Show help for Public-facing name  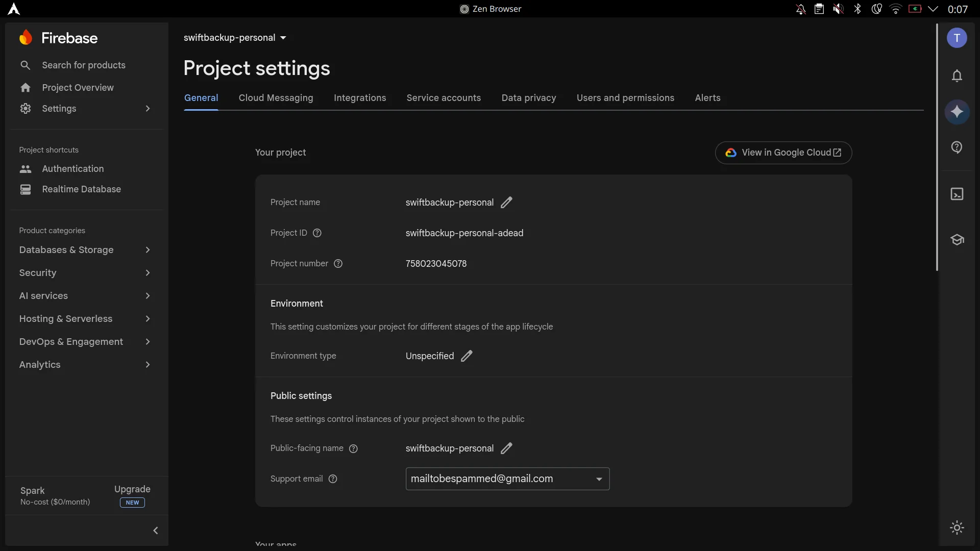pos(353,448)
